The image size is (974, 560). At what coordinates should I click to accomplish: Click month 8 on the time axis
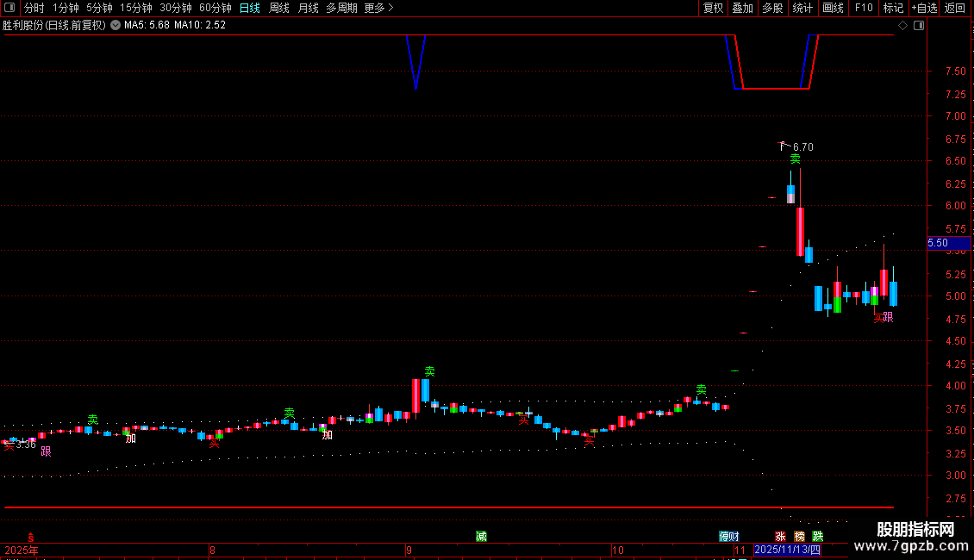pos(212,551)
